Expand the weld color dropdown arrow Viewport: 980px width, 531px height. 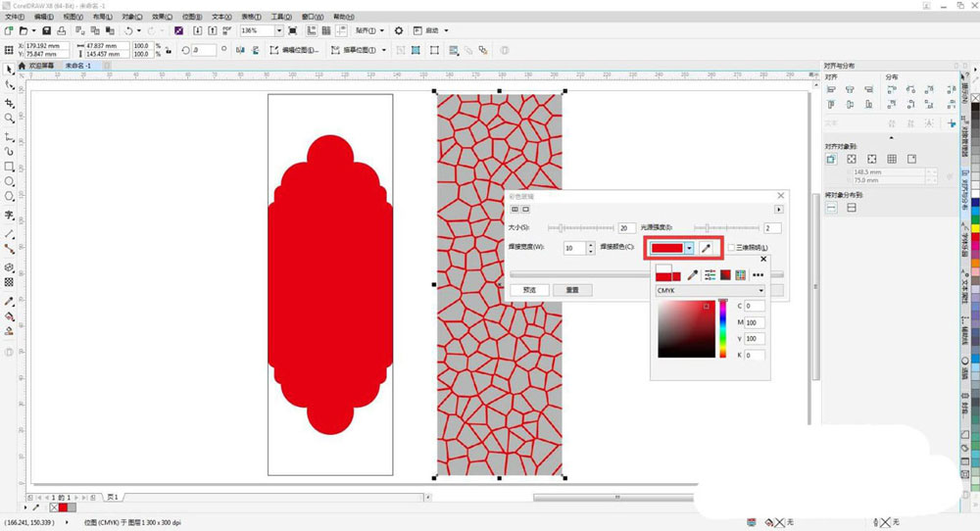click(x=689, y=249)
